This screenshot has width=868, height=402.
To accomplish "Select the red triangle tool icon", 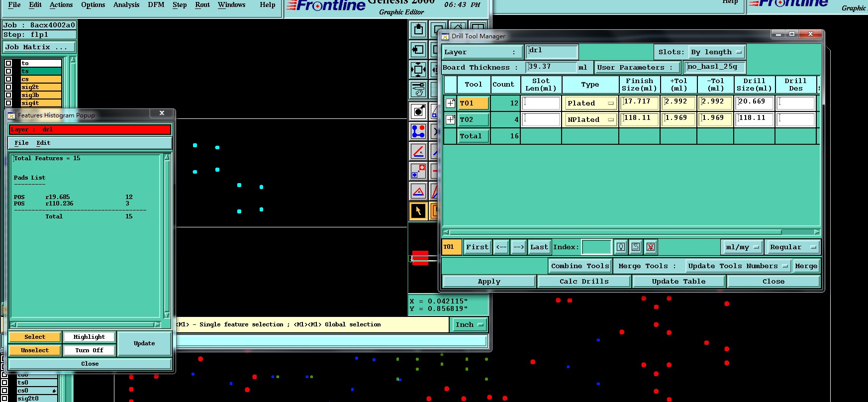I will [x=418, y=191].
